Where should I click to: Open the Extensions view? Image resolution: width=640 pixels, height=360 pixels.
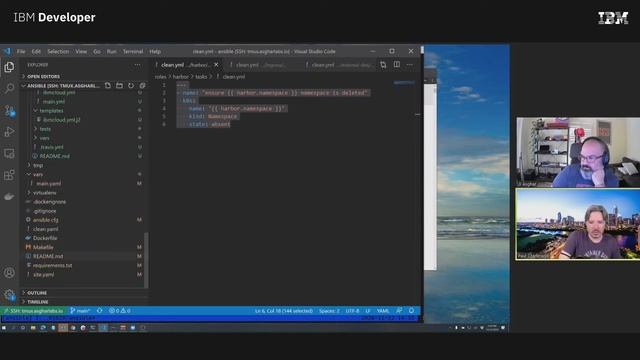[9, 175]
